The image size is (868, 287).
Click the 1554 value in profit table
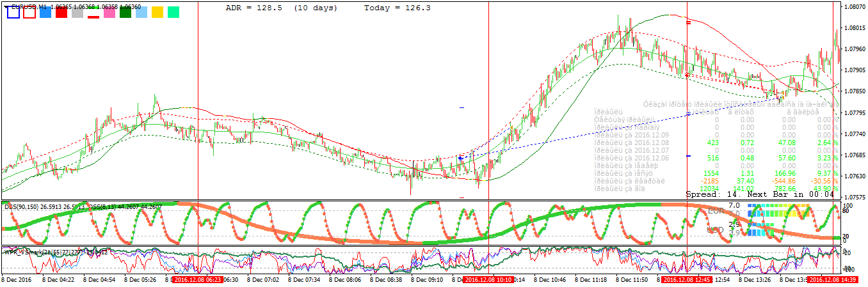[711, 173]
